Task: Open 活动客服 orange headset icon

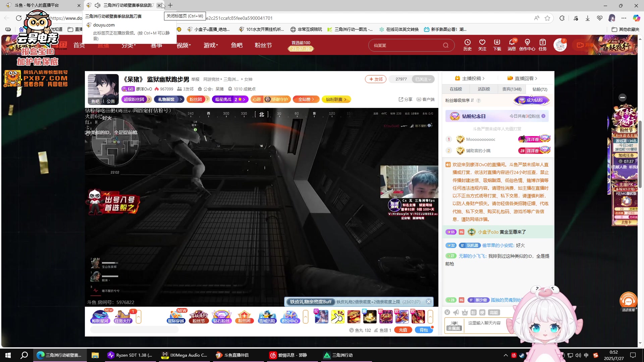Action: (x=628, y=301)
